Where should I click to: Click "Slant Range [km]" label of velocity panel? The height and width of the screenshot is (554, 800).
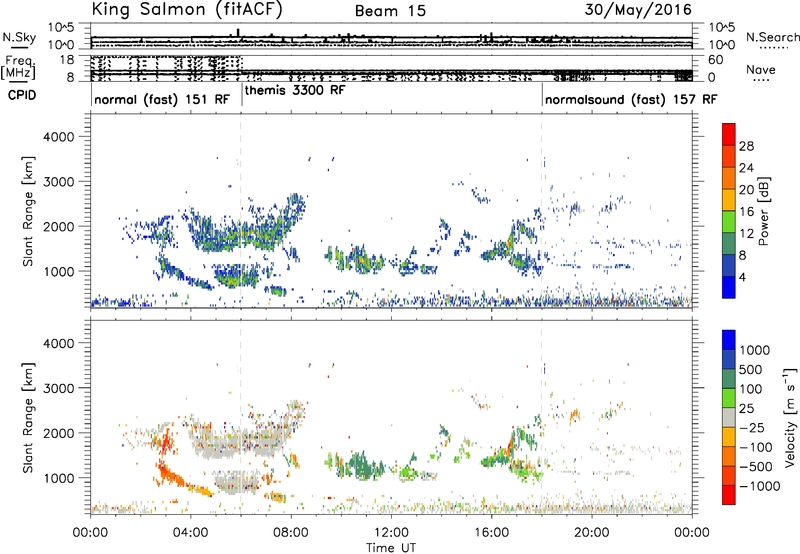(28, 417)
